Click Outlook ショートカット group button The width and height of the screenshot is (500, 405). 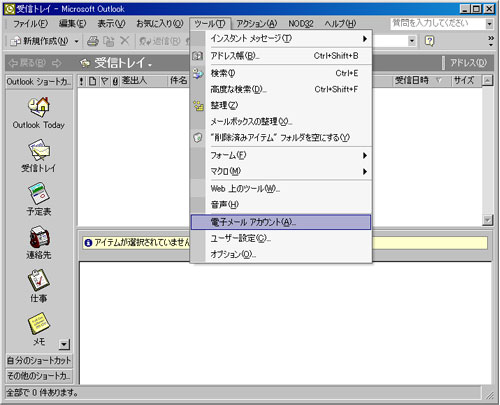coord(39,82)
